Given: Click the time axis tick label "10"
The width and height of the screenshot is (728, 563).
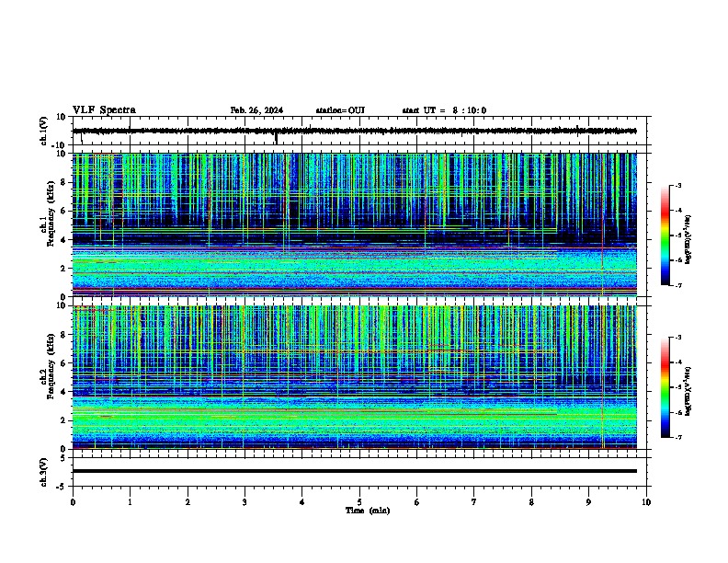Looking at the screenshot, I should (x=646, y=502).
